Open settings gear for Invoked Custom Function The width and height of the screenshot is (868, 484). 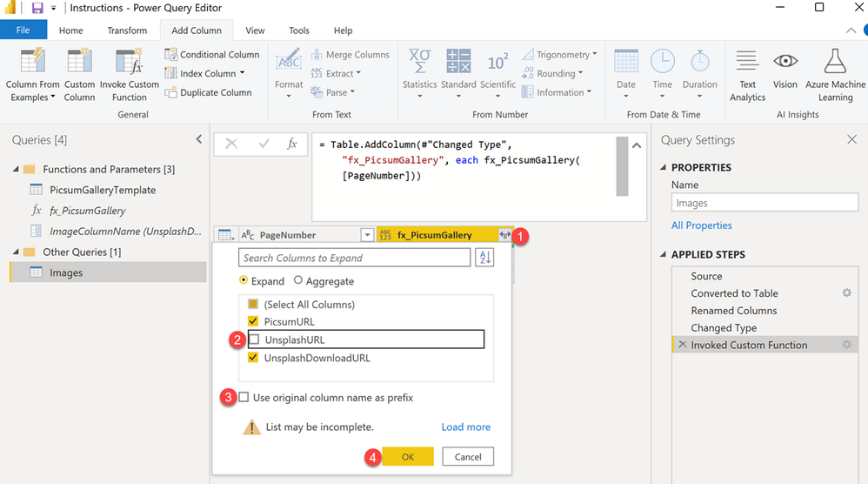[846, 345]
